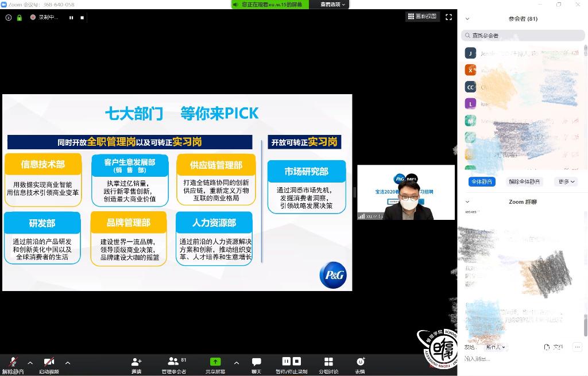Expand share options arrow beside 共享屏幕
This screenshot has width=588, height=376.
pos(237,363)
